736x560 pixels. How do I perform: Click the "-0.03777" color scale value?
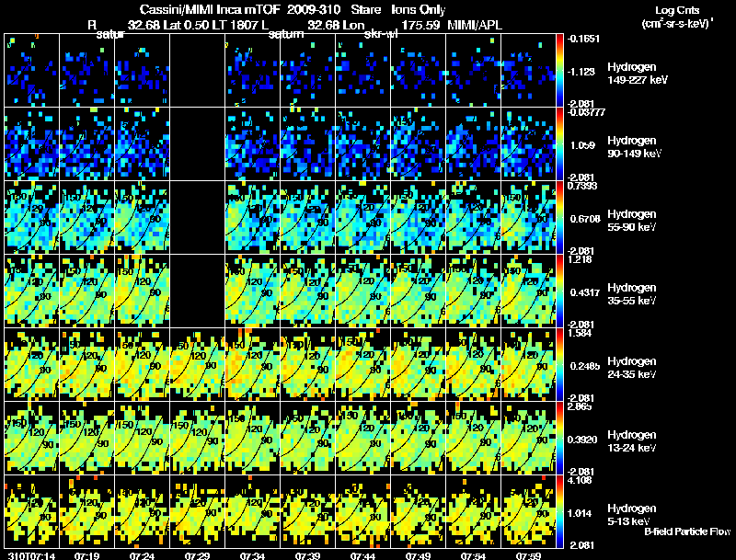pos(586,112)
